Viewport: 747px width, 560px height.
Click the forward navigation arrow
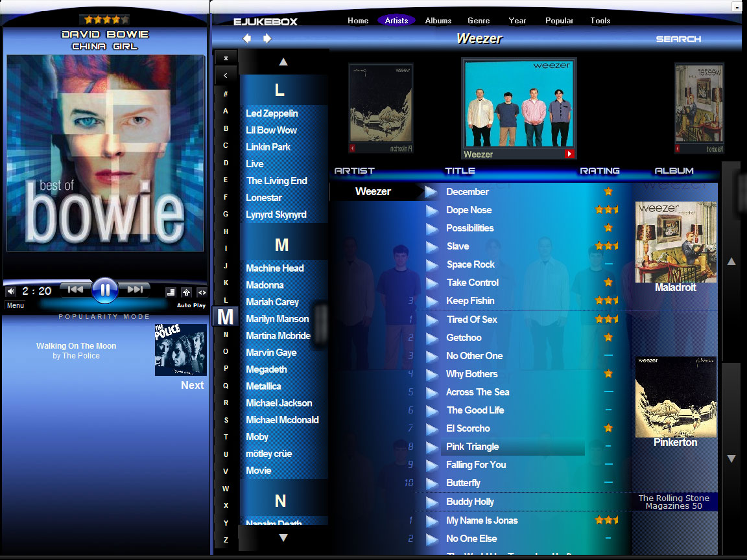point(267,39)
